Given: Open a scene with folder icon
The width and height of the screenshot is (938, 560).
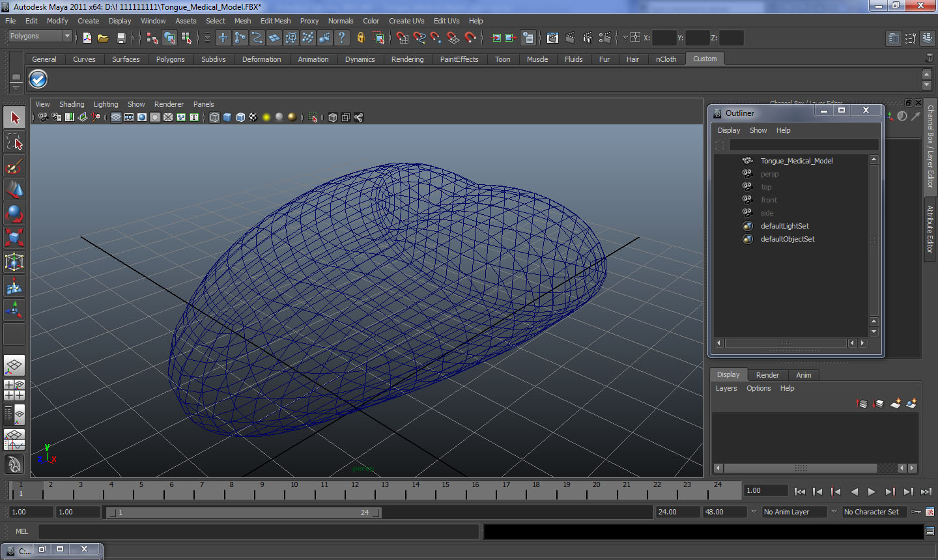Looking at the screenshot, I should (x=103, y=38).
